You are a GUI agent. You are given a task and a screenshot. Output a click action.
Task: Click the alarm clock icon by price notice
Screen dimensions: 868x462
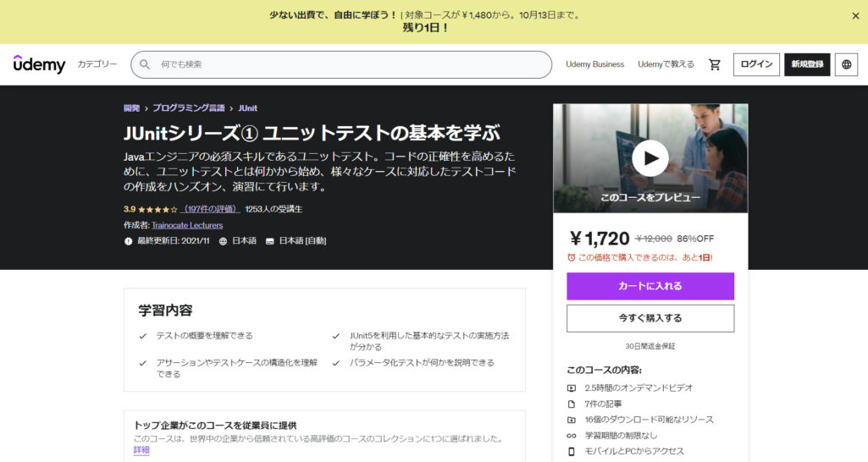tap(572, 257)
